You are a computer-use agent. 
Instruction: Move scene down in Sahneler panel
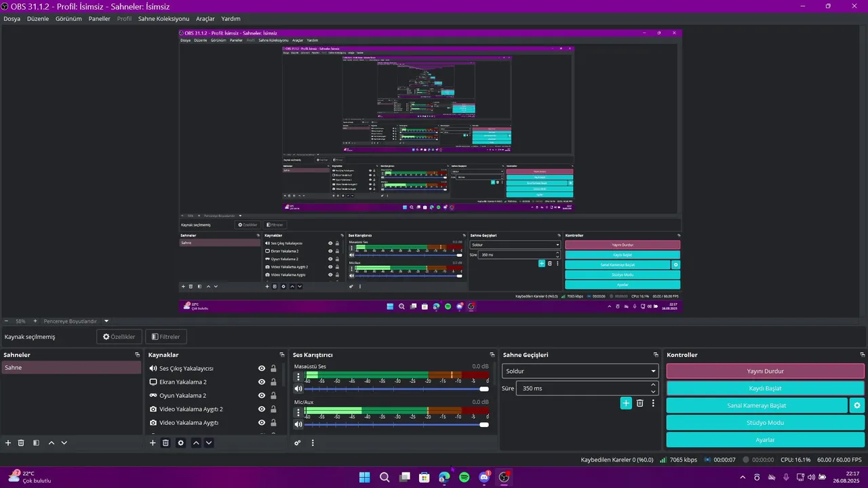(x=64, y=443)
